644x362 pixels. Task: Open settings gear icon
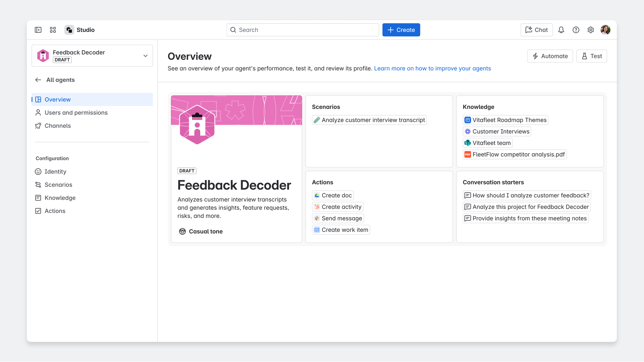coord(591,30)
